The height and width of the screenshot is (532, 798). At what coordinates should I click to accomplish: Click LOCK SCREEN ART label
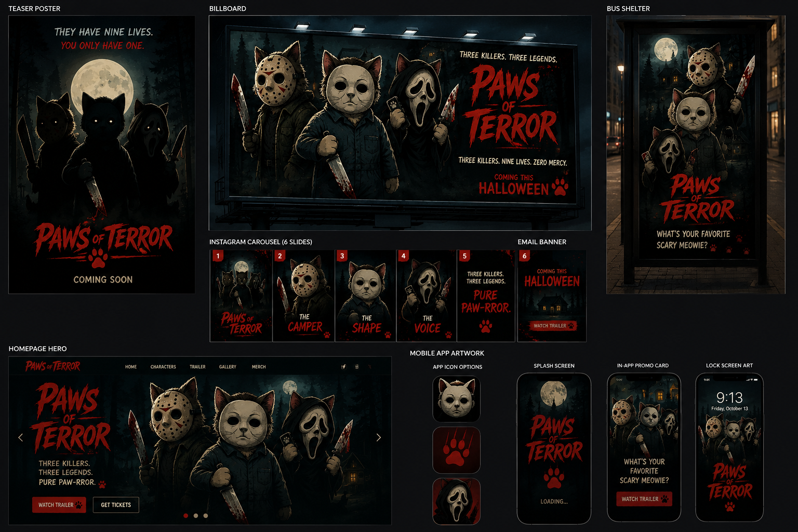pyautogui.click(x=729, y=366)
